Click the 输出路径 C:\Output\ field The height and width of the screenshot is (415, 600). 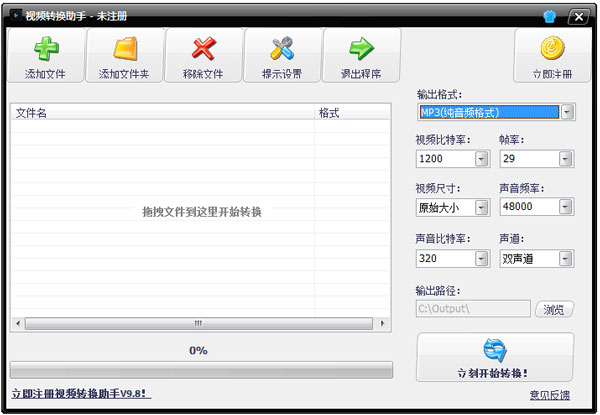pyautogui.click(x=473, y=309)
